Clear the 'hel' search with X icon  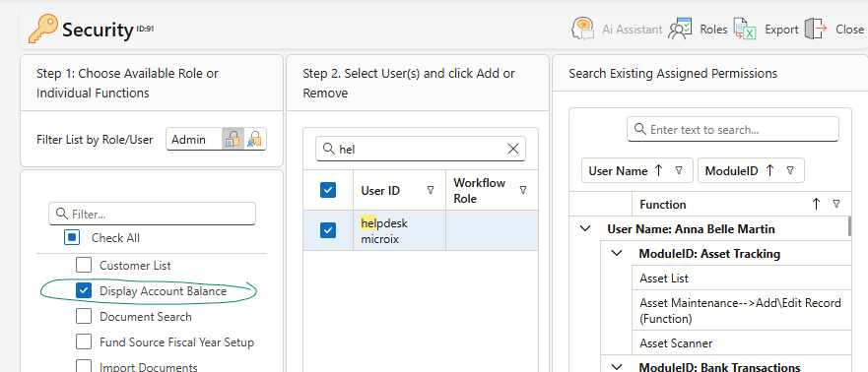[x=513, y=149]
